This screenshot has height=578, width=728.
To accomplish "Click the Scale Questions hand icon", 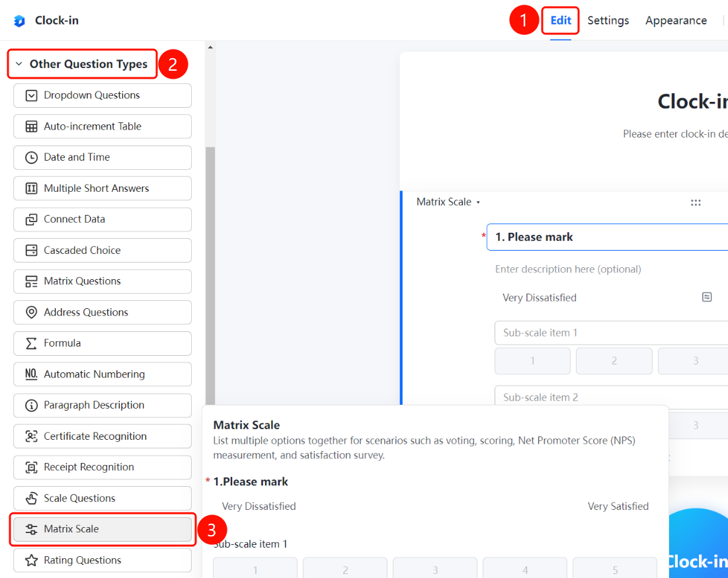I will click(x=31, y=498).
